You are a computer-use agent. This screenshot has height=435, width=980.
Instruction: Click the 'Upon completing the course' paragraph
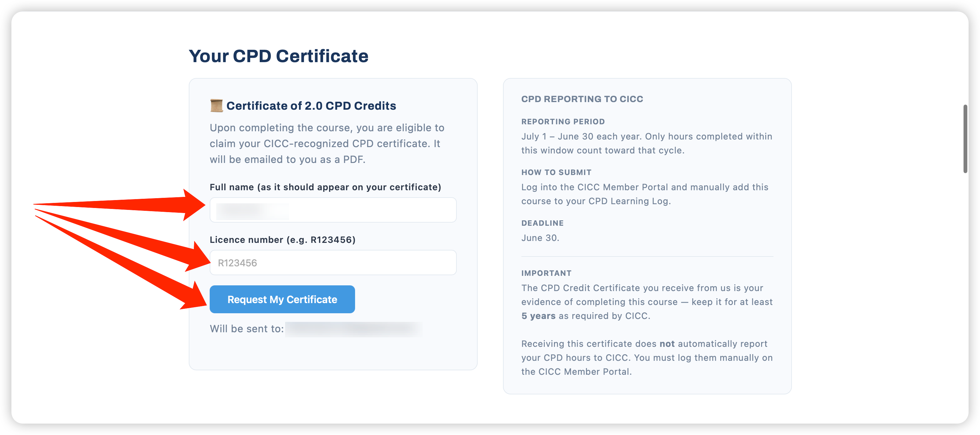(x=327, y=144)
